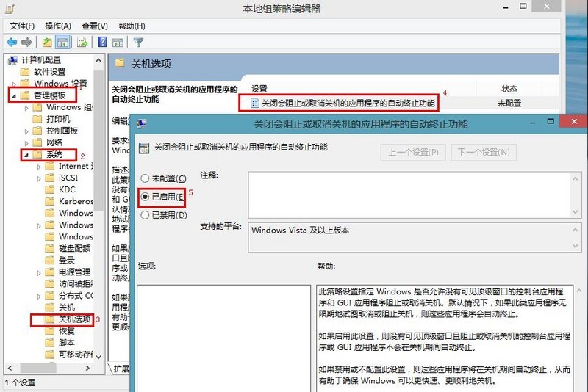Select the 已启用 radio button
Image resolution: width=588 pixels, height=392 pixels.
pos(145,197)
